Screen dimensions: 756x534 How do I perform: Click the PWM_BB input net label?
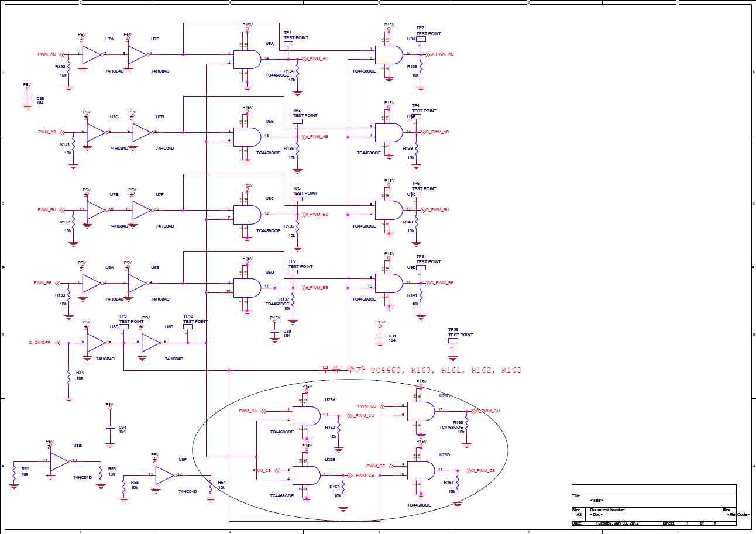coord(42,283)
